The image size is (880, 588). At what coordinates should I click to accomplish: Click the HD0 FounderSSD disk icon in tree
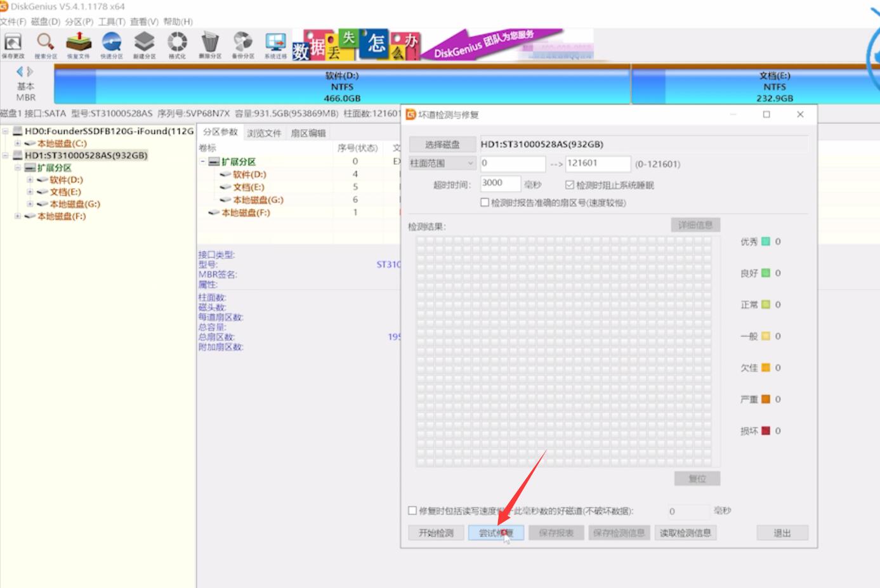pyautogui.click(x=18, y=131)
